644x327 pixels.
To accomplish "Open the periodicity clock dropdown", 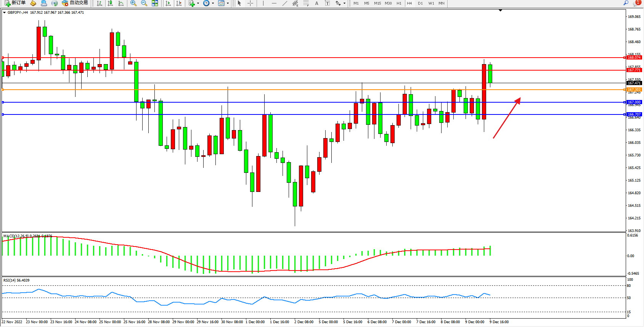I will pos(213,3).
